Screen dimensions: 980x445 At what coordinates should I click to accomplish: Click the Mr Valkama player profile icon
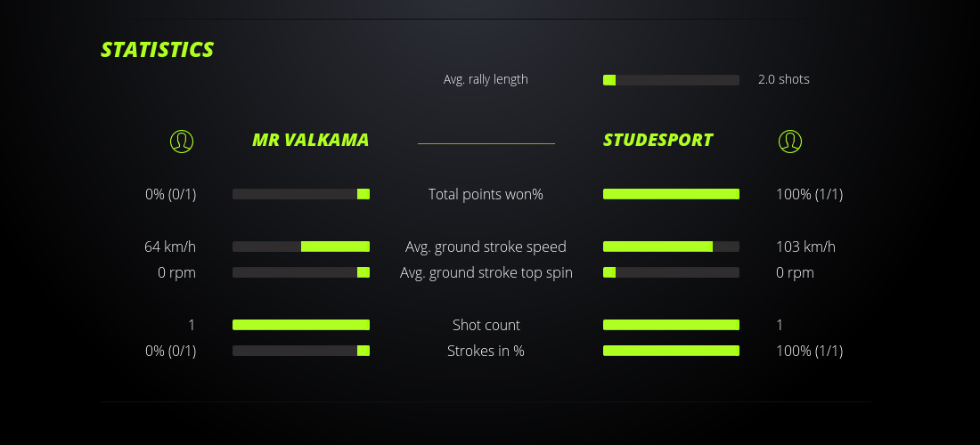click(181, 141)
